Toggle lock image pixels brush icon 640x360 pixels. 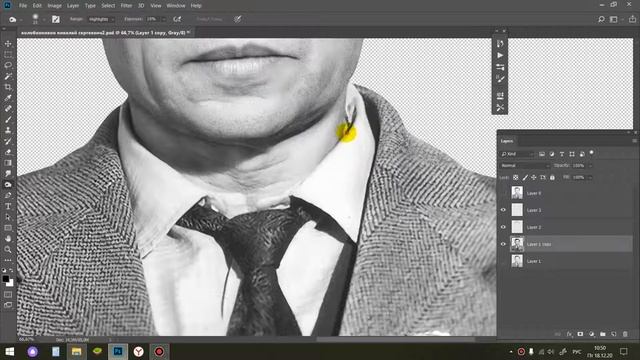(525, 178)
